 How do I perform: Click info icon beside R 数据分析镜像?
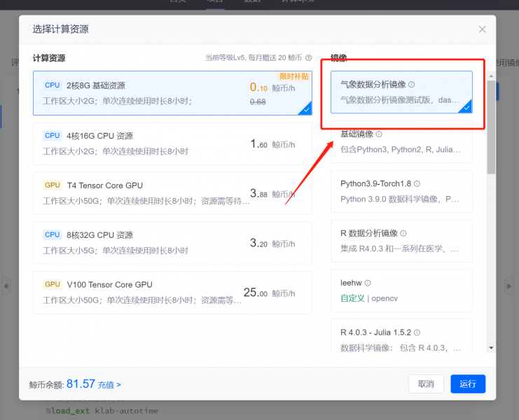click(x=403, y=234)
